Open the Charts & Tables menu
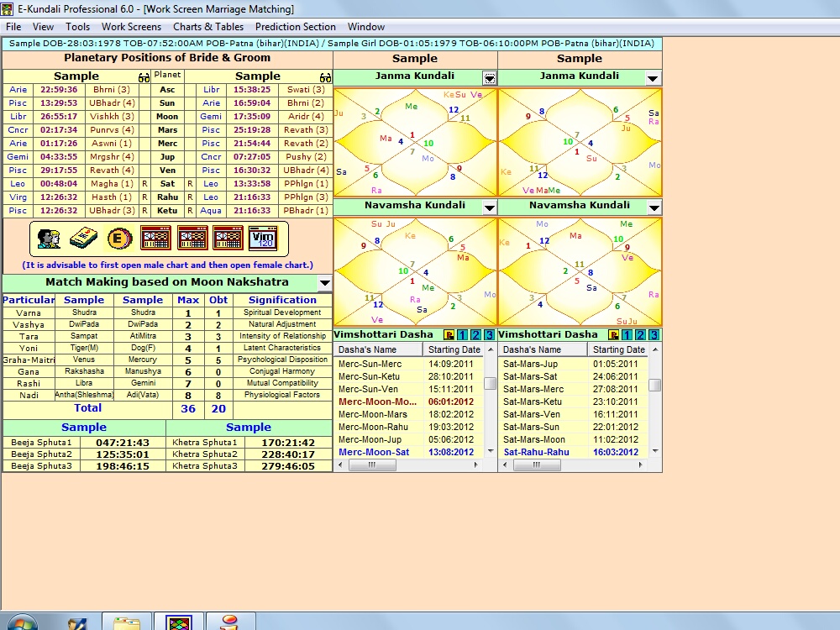This screenshot has width=840, height=630. point(208,27)
